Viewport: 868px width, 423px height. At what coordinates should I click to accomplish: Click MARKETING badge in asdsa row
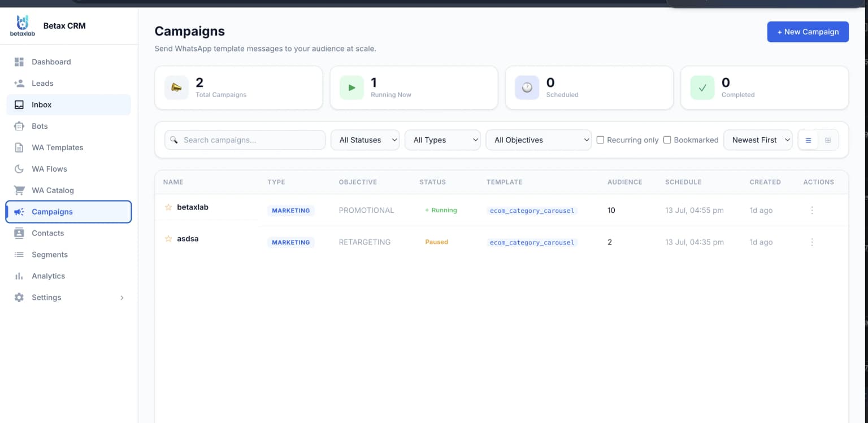tap(291, 242)
